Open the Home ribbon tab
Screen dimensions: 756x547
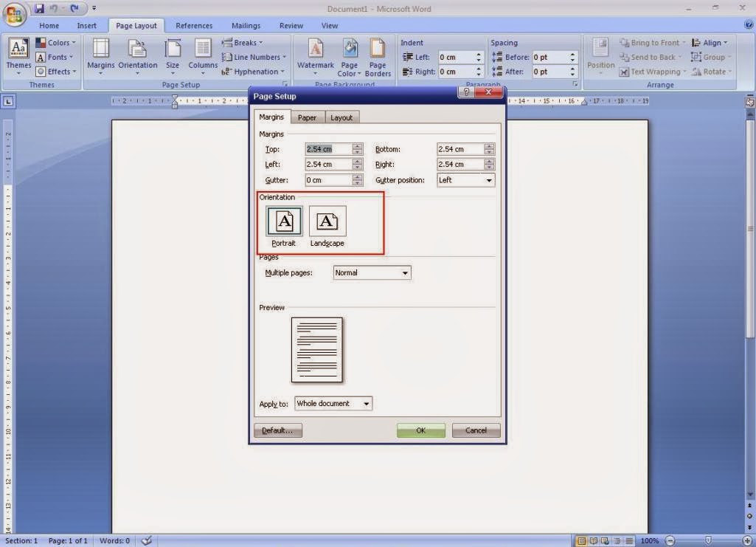tap(49, 26)
